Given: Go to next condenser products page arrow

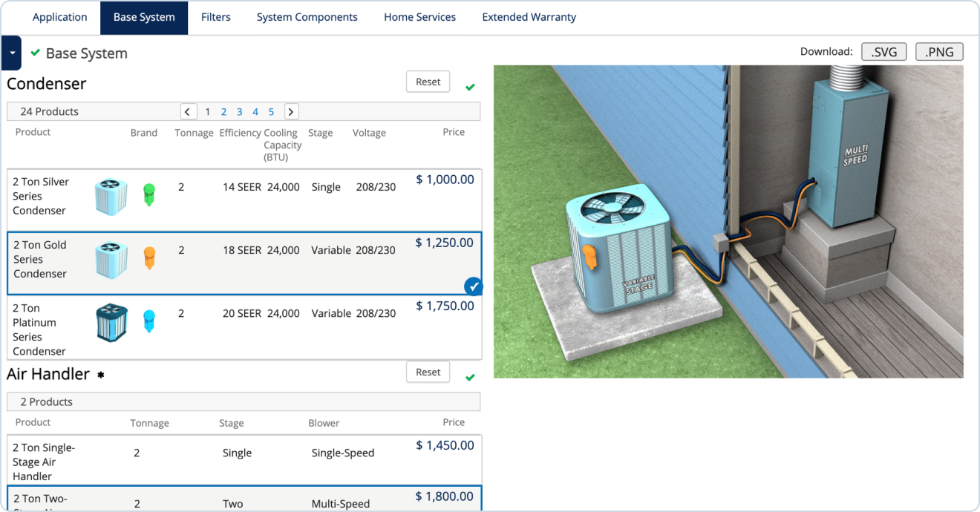Looking at the screenshot, I should click(x=292, y=112).
